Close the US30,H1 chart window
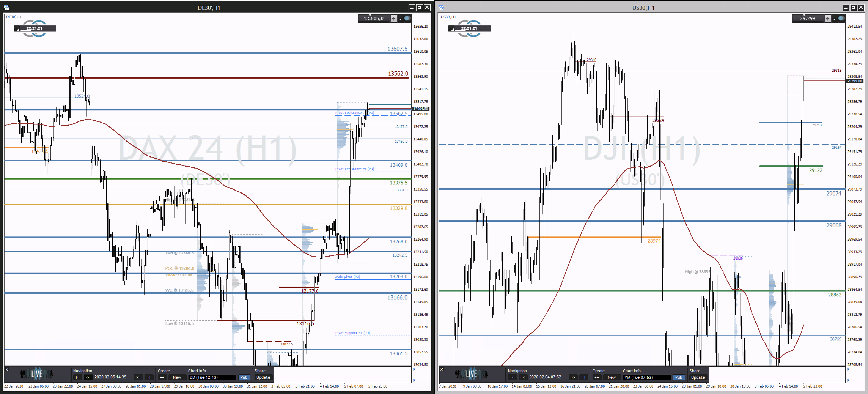The height and width of the screenshot is (394, 868). (x=861, y=7)
